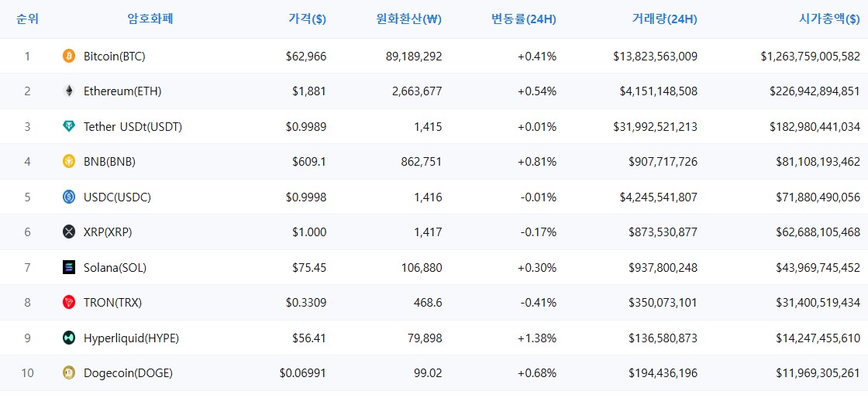Open the XRP(XRP) name link
This screenshot has height=398, width=868.
[108, 232]
